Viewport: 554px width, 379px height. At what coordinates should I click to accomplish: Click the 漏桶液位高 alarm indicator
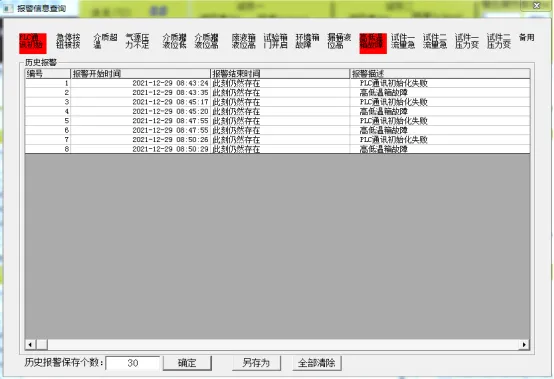point(339,41)
